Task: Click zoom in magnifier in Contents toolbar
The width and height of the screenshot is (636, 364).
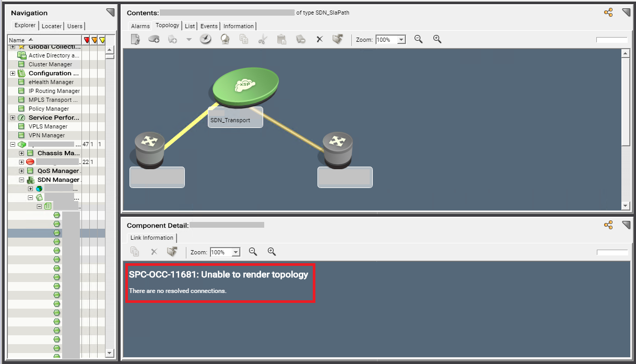Action: (x=437, y=39)
